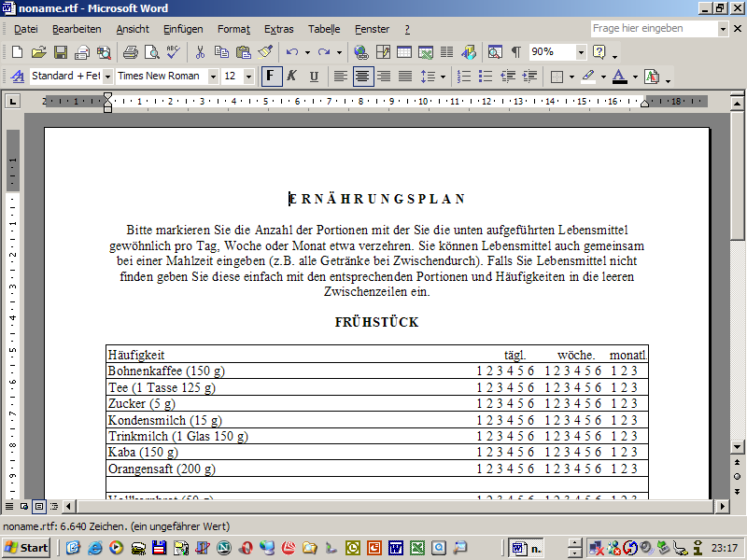The image size is (747, 560).
Task: Open an existing file with folder icon
Action: 38,52
